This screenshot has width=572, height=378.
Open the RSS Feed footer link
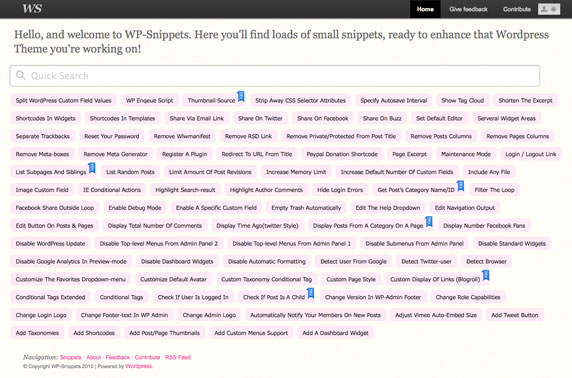pos(178,357)
